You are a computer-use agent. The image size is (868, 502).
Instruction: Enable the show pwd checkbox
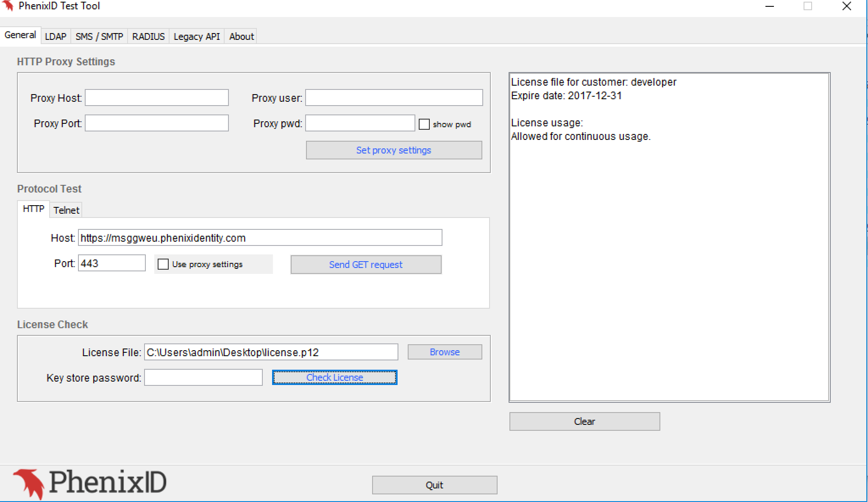click(424, 124)
